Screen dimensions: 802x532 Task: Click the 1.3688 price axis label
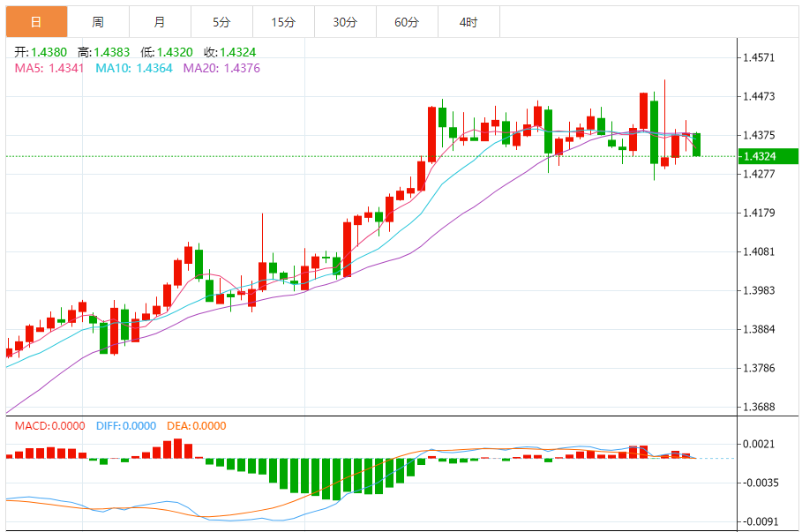(759, 408)
